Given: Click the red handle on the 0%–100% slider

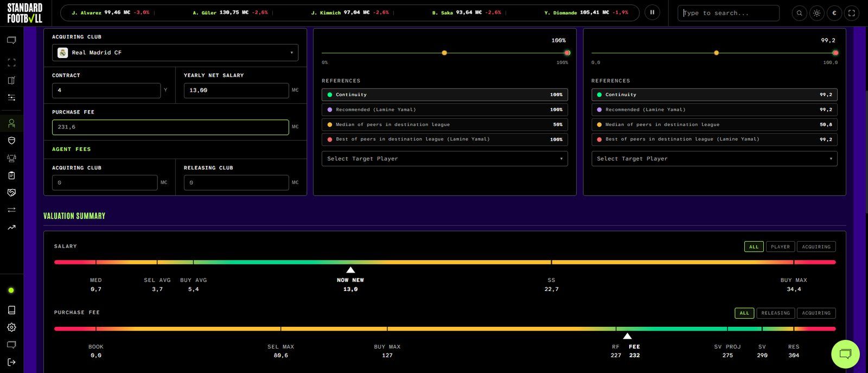Looking at the screenshot, I should [567, 53].
